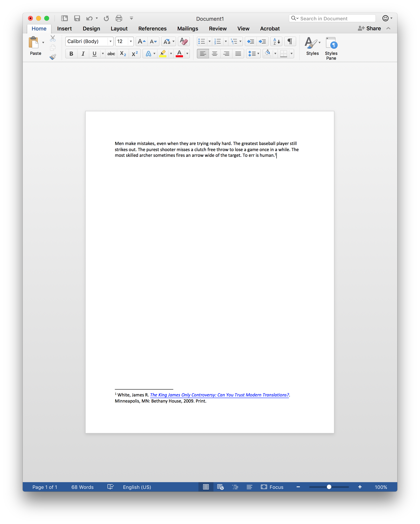
Task: Open the font name dropdown
Action: 110,41
